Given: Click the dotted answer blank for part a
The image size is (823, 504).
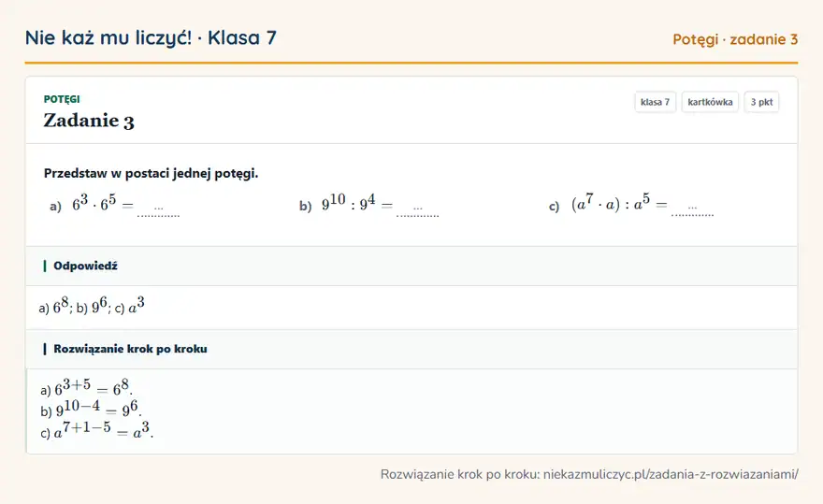Looking at the screenshot, I should tap(158, 211).
